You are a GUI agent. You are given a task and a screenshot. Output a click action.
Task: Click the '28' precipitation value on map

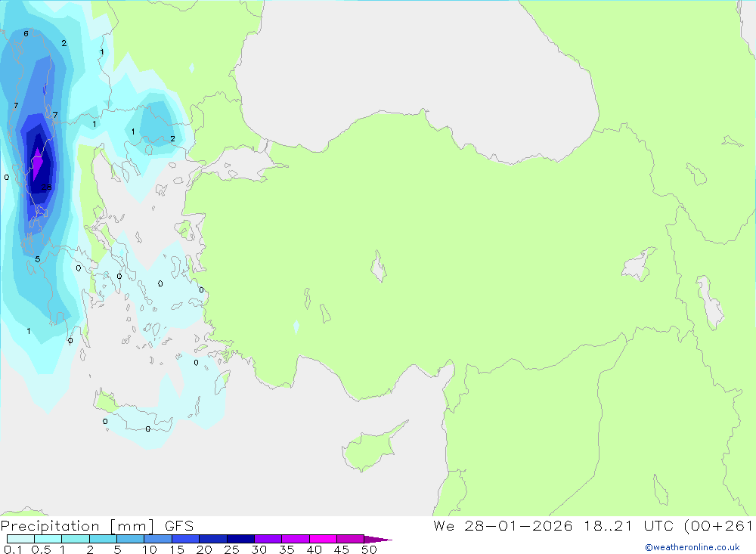(46, 187)
